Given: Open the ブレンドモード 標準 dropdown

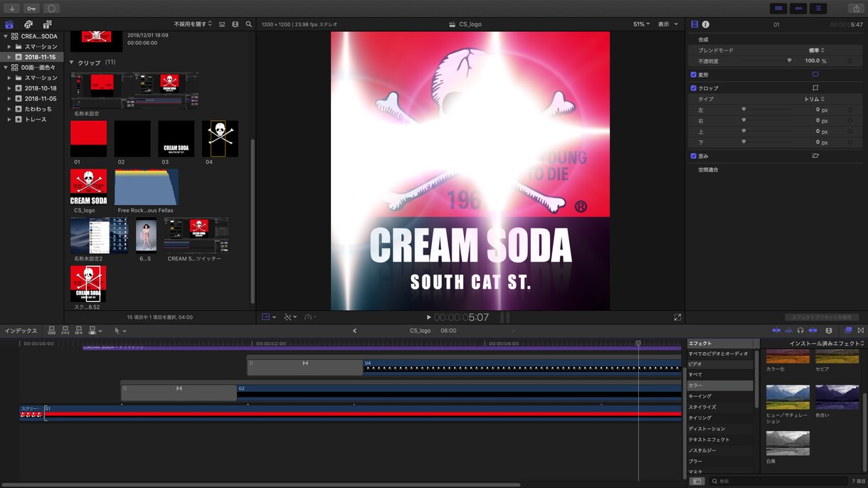Looking at the screenshot, I should click(x=817, y=51).
